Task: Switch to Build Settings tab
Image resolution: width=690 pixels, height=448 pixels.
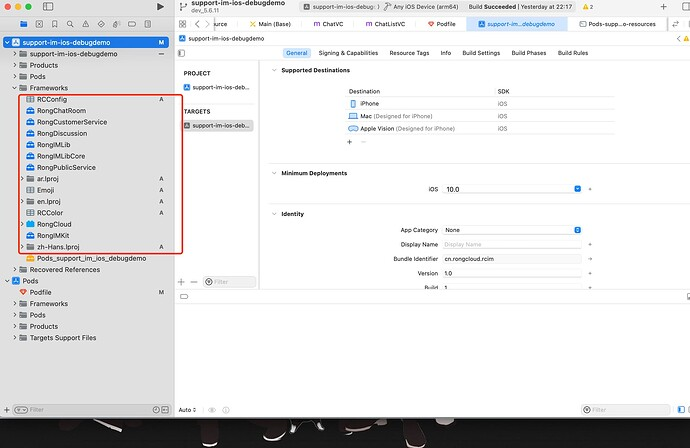Action: coord(481,53)
